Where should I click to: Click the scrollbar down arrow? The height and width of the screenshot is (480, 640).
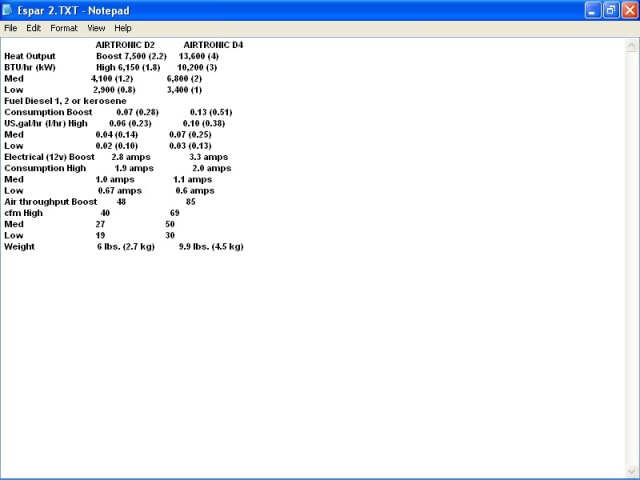coord(631,471)
